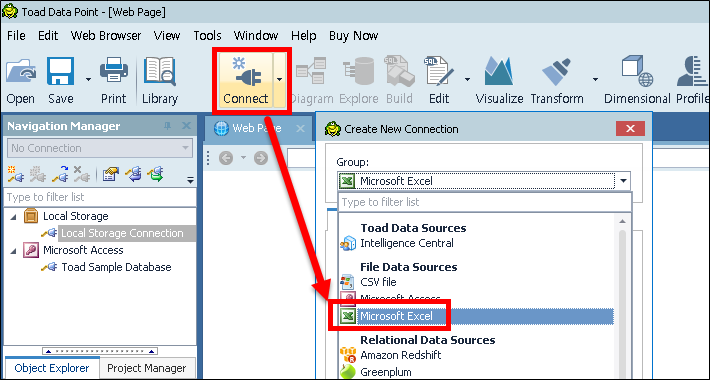710x380 pixels.
Task: Open the Connect button's dropdown arrow
Action: 279,80
